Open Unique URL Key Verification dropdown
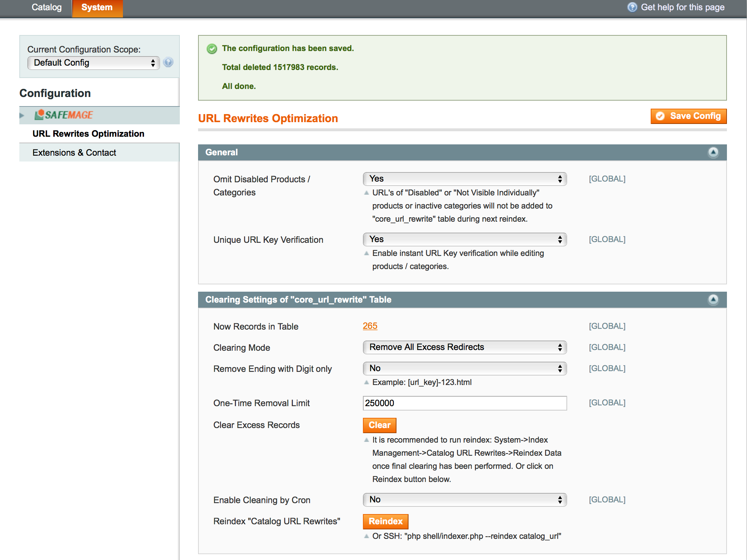This screenshot has width=747, height=560. point(464,239)
